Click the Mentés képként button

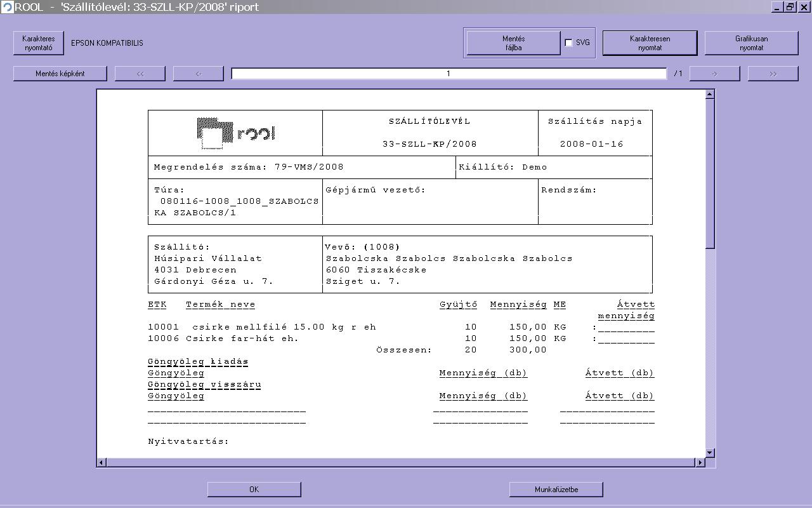60,74
